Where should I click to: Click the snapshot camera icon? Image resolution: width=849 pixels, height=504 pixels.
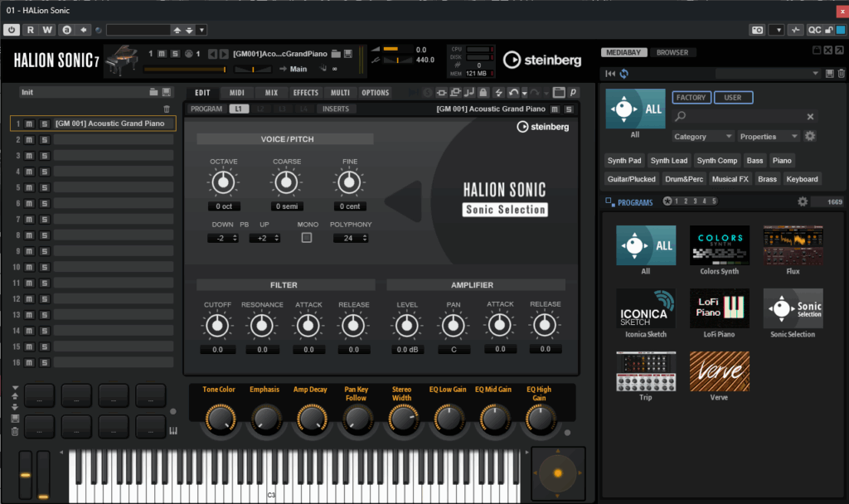(x=757, y=30)
